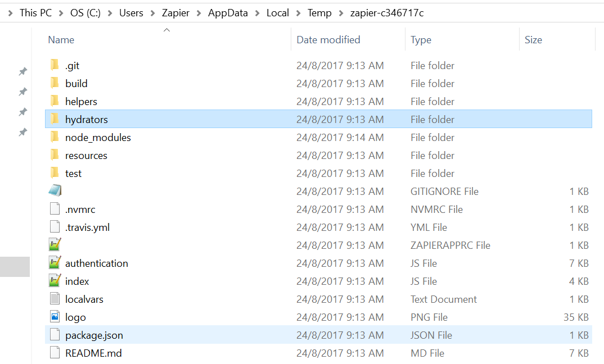
Task: Sort files by Name column
Action: pyautogui.click(x=61, y=40)
